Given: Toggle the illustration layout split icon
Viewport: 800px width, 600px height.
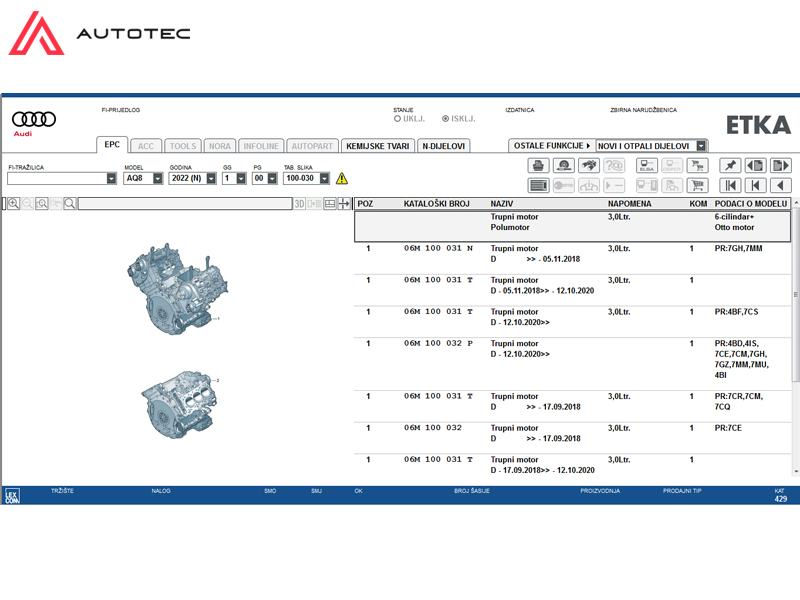Looking at the screenshot, I should pyautogui.click(x=330, y=204).
